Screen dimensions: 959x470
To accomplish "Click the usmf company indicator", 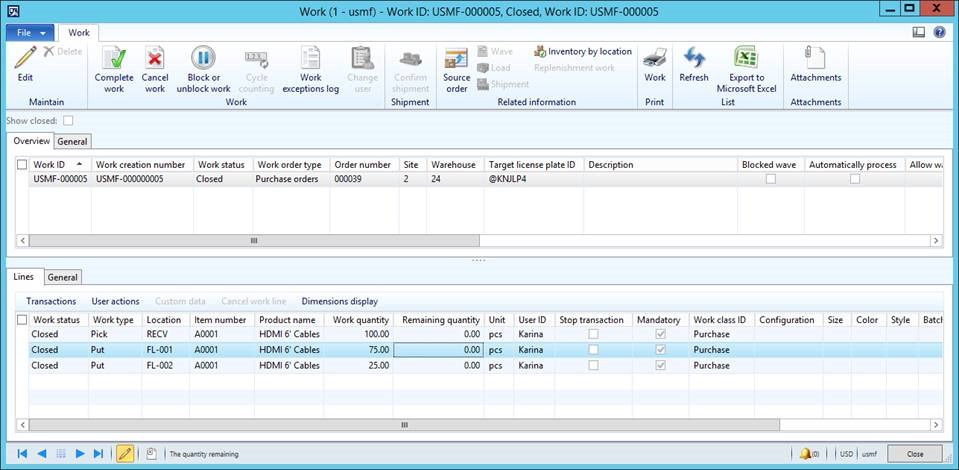I will 869,454.
